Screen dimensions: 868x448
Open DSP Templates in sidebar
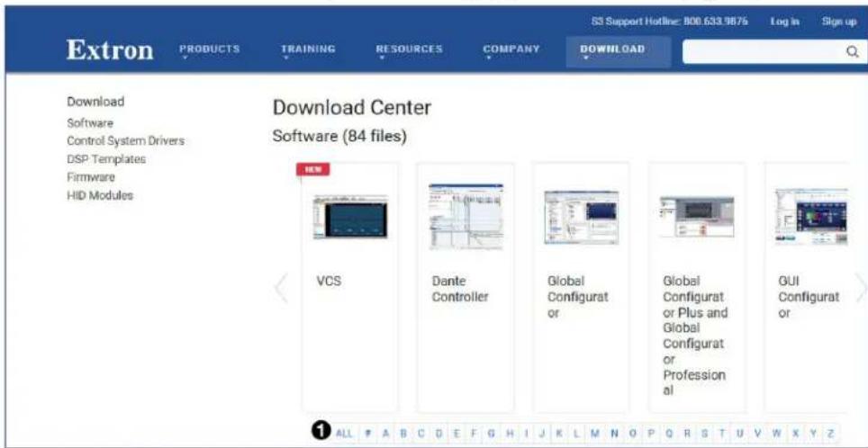click(x=106, y=159)
